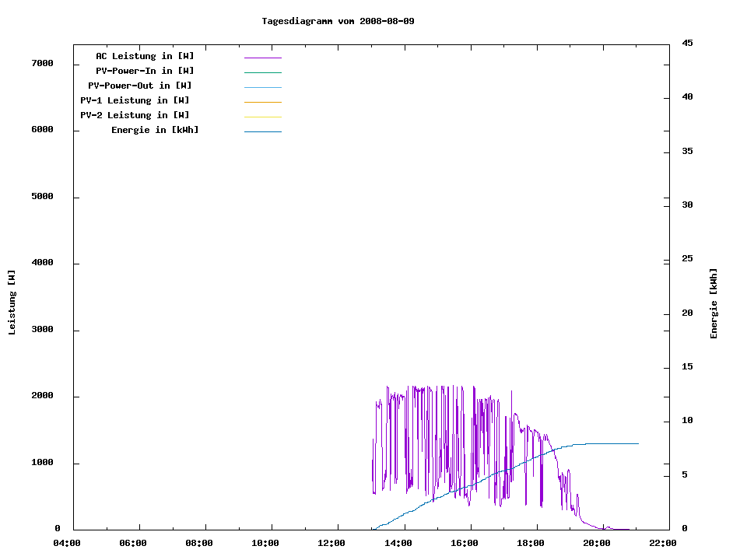Click the 04:00 label at time axis start
The height and width of the screenshot is (560, 747).
(x=68, y=543)
